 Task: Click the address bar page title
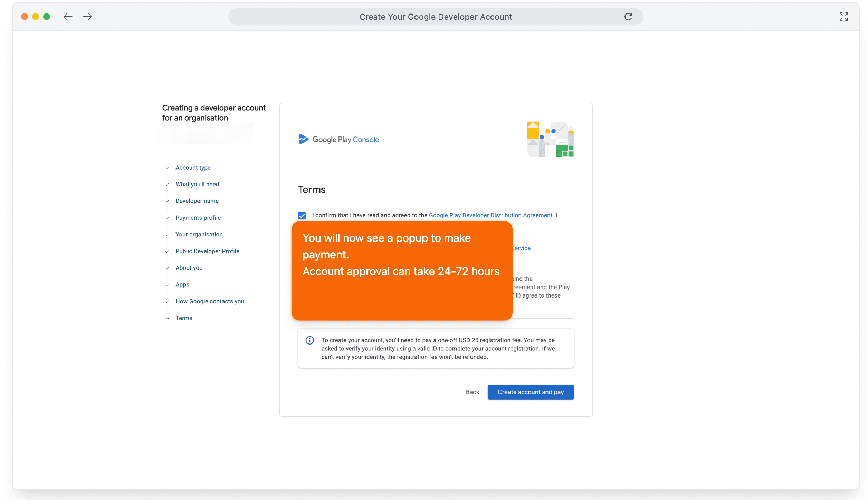click(435, 17)
